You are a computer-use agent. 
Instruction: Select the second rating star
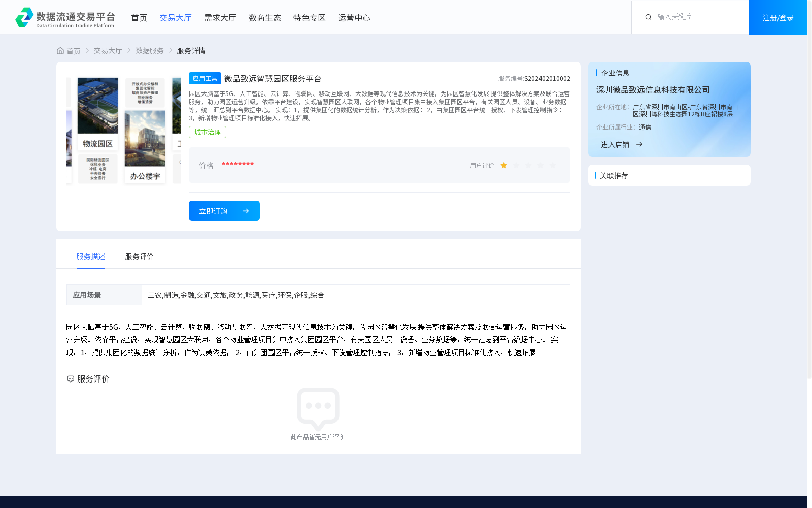[516, 165]
